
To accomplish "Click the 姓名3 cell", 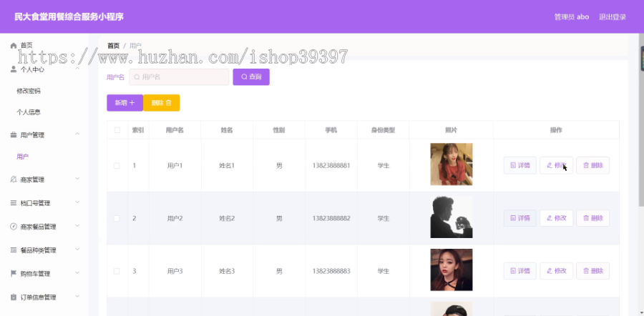I will tap(227, 271).
